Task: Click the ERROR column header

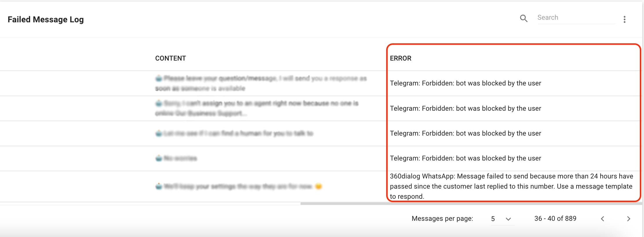Action: click(401, 58)
